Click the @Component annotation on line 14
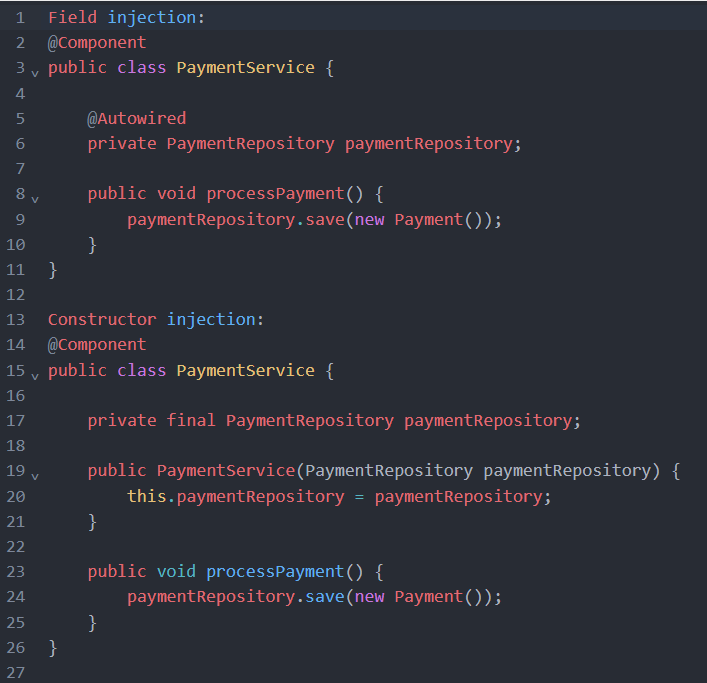707x683 pixels. pos(97,345)
